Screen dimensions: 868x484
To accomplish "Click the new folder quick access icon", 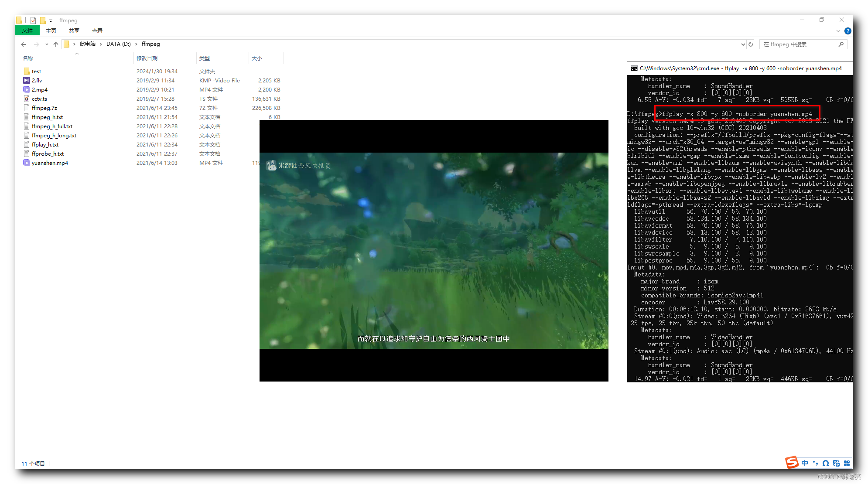I will (x=43, y=20).
